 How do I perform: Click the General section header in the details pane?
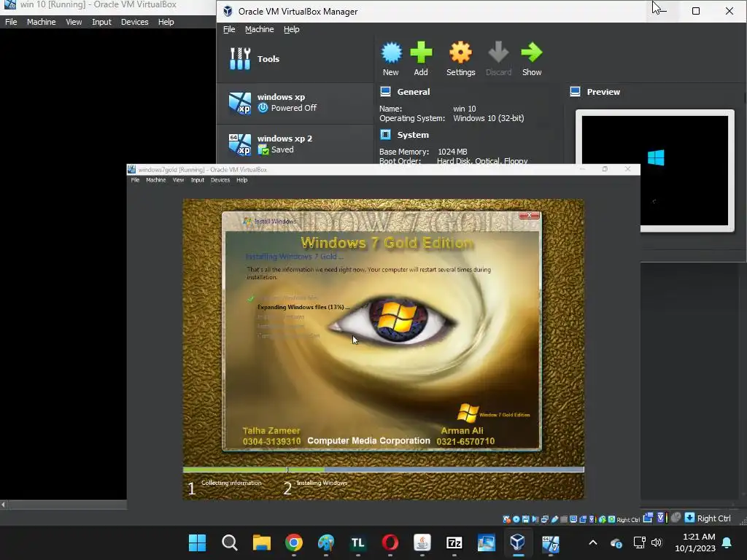pyautogui.click(x=414, y=92)
